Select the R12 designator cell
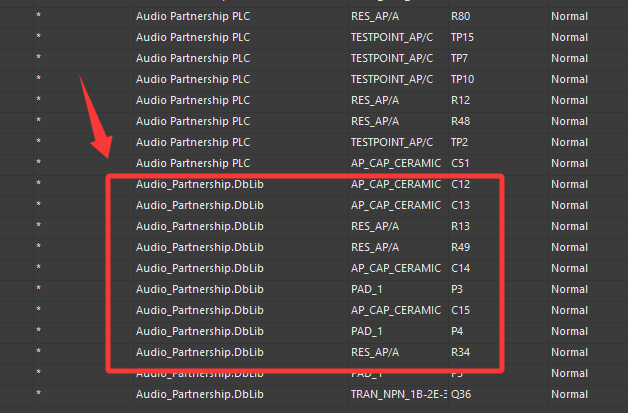The width and height of the screenshot is (628, 413). [498, 100]
